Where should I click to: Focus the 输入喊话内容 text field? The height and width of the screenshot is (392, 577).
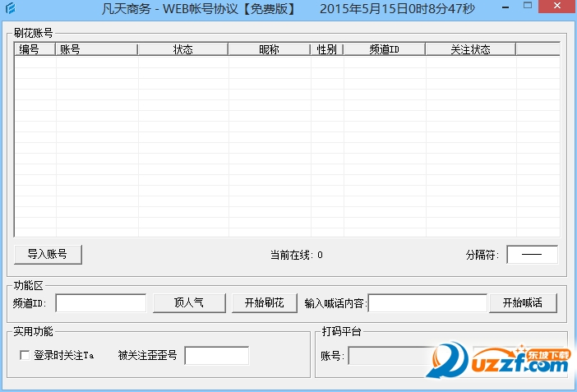click(x=427, y=303)
